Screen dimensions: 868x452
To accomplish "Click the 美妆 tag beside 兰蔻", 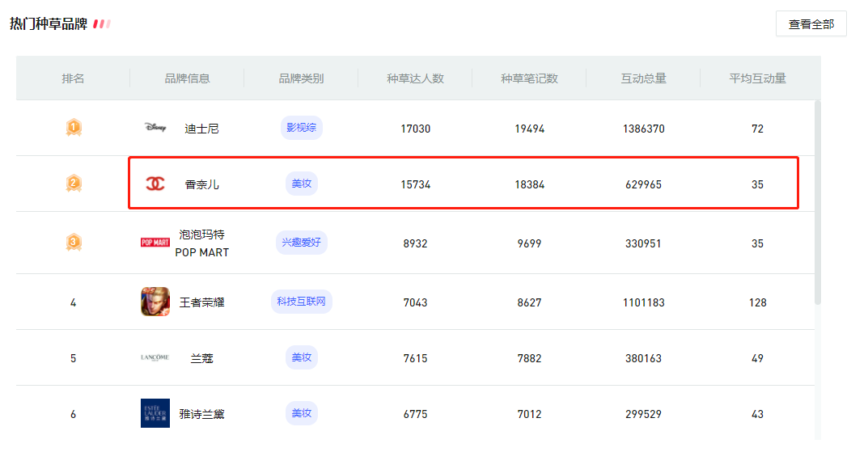I will tap(301, 357).
